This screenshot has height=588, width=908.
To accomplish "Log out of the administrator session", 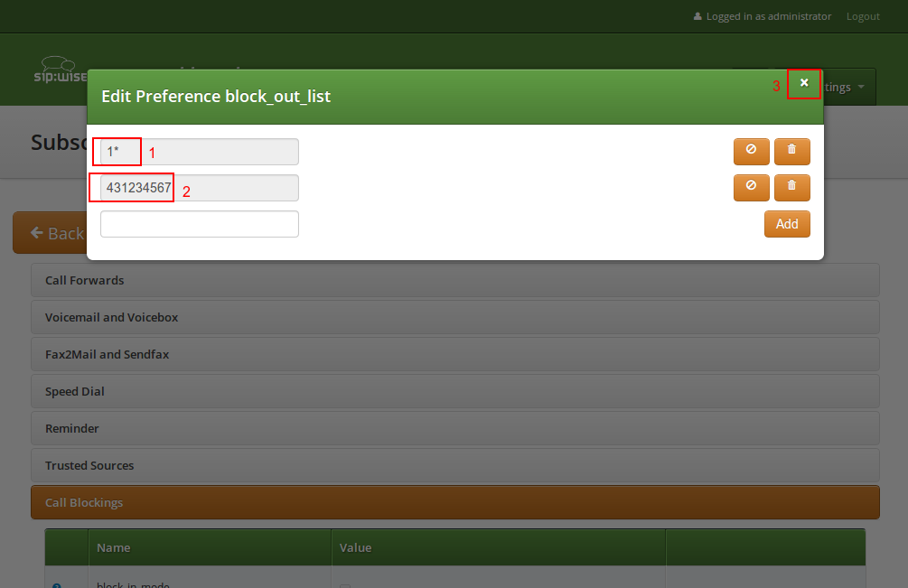I will click(862, 17).
